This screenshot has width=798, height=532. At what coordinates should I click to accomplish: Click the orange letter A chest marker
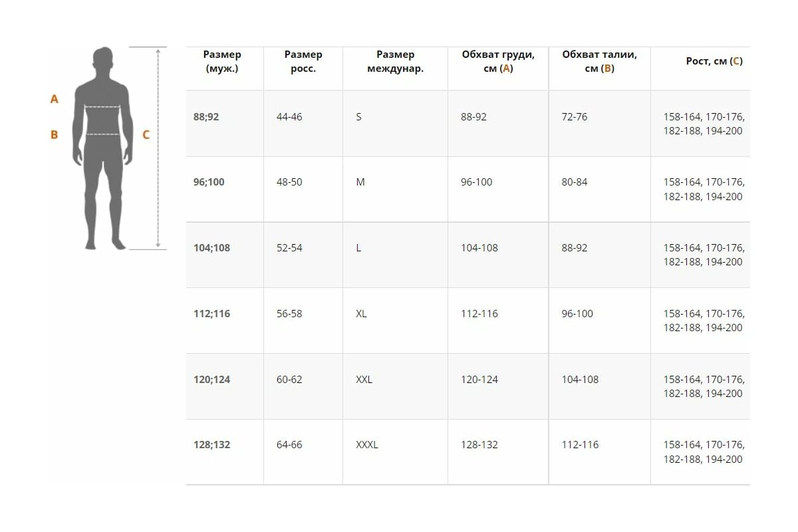pyautogui.click(x=55, y=99)
